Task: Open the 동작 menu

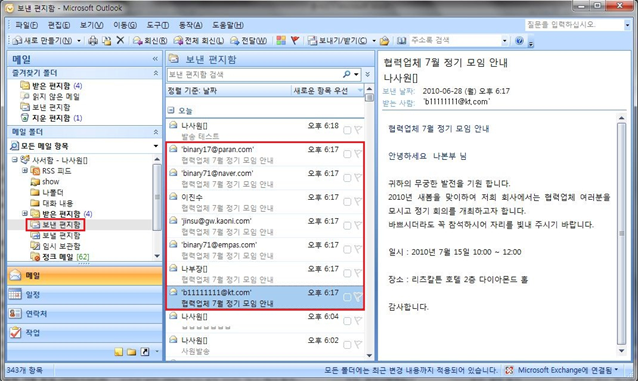Action: (190, 25)
